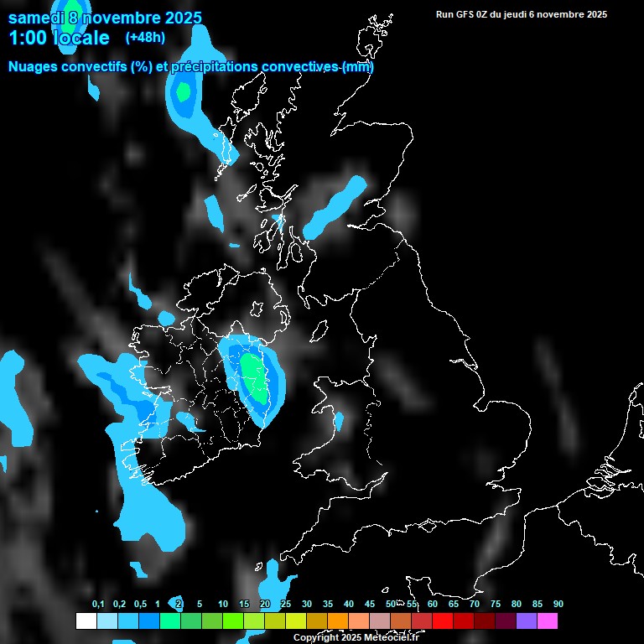Click the green precipitation core over eastern Ireland
Image resolution: width=644 pixels, height=644 pixels.
coord(252,376)
